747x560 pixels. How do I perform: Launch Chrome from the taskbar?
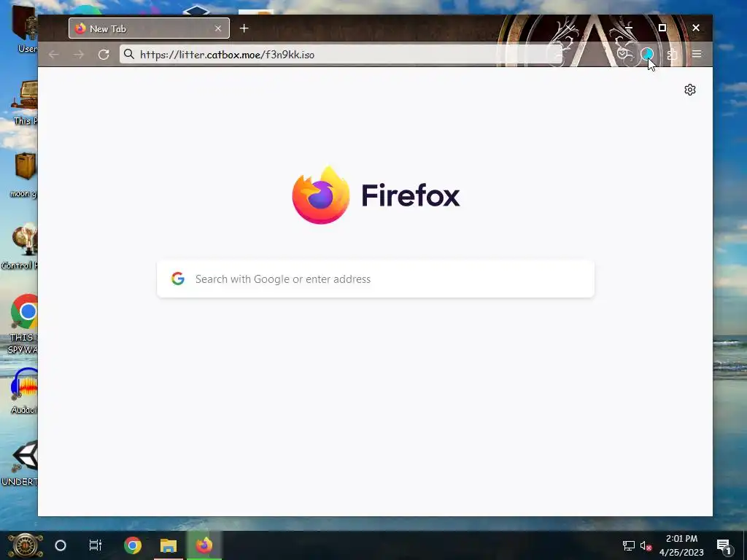133,545
